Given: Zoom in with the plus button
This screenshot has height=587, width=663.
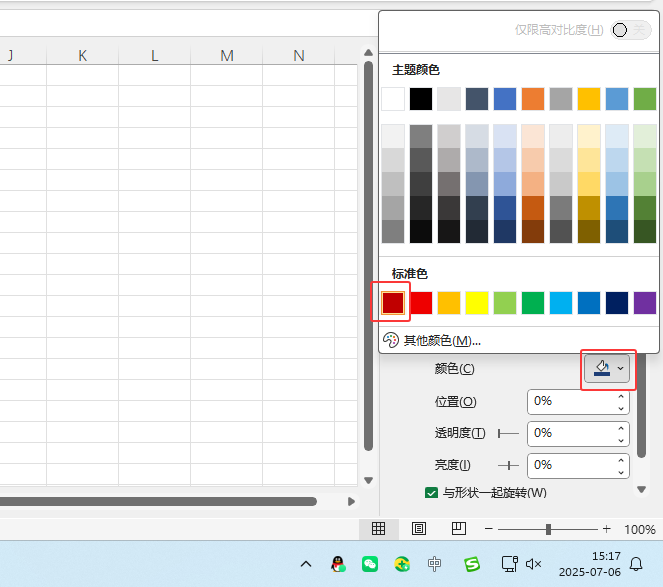Looking at the screenshot, I should coord(607,529).
